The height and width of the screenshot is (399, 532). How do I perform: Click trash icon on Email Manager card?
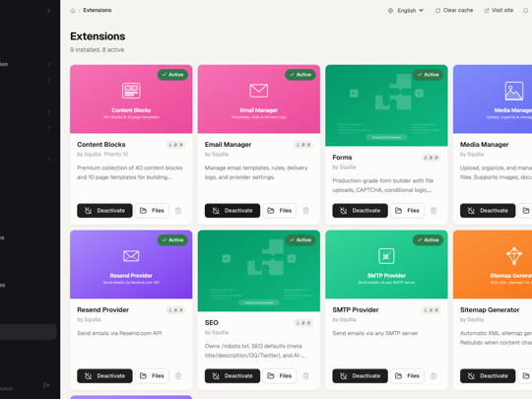[x=305, y=211]
